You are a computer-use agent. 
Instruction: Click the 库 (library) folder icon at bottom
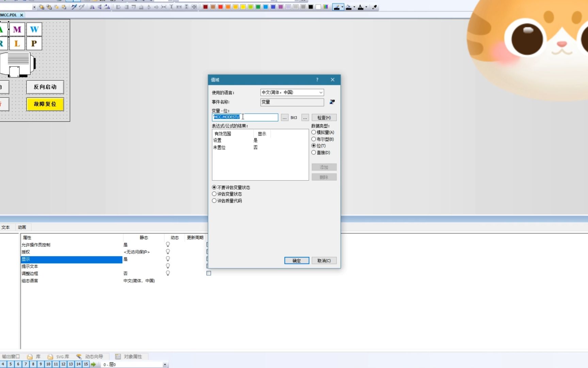click(x=30, y=356)
